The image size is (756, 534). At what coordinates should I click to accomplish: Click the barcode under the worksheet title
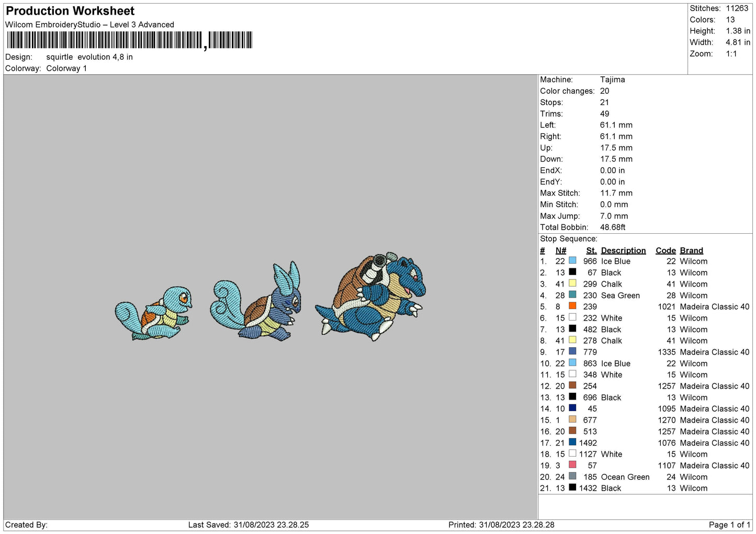[x=129, y=40]
